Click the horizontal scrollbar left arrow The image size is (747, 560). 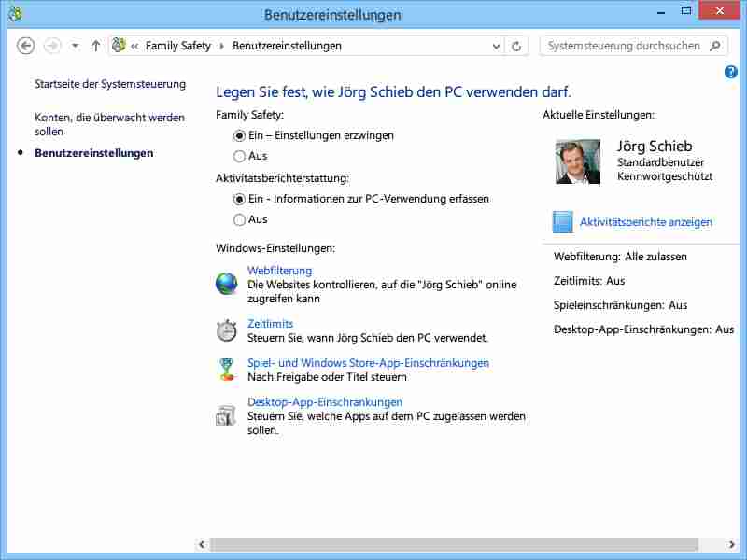coord(202,544)
